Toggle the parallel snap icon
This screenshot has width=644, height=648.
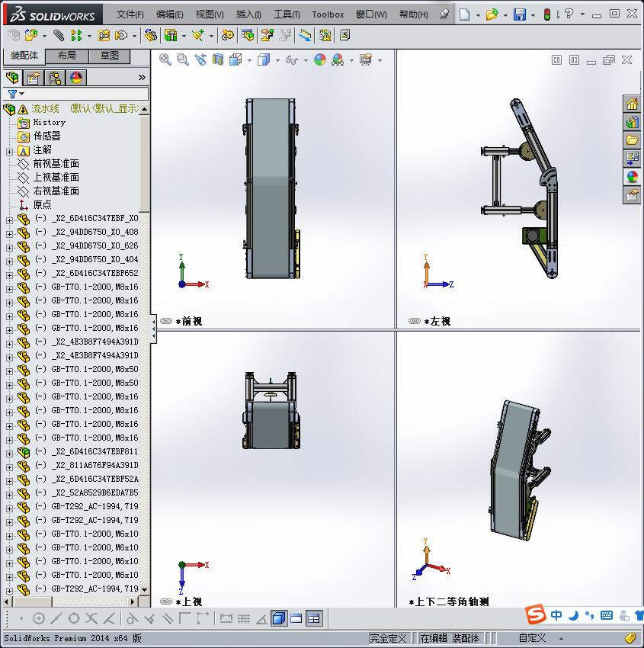pos(168,618)
